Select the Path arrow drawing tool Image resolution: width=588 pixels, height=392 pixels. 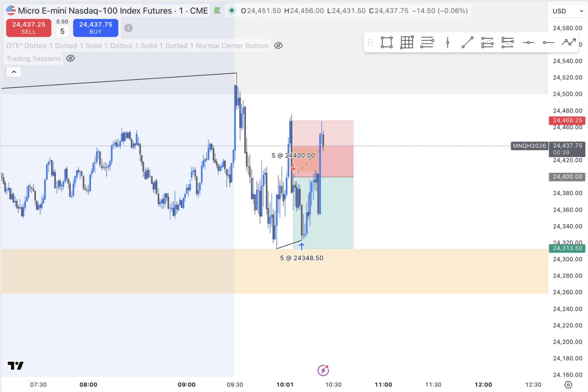(568, 43)
